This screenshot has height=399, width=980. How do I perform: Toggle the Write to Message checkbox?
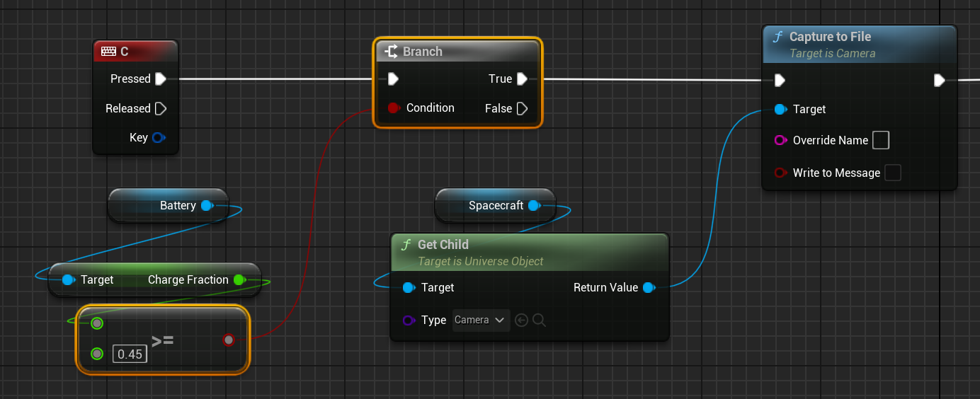(x=893, y=173)
